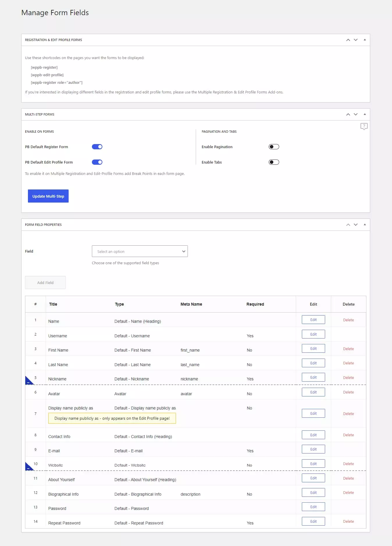Move Multi-Step Forms panel up
This screenshot has width=392, height=546.
348,114
